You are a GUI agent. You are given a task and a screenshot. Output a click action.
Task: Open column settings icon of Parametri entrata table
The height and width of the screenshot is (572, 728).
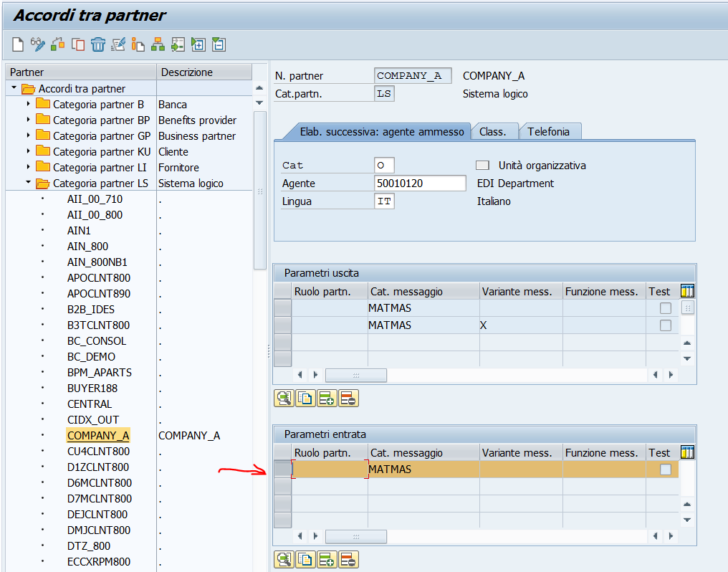click(x=687, y=452)
